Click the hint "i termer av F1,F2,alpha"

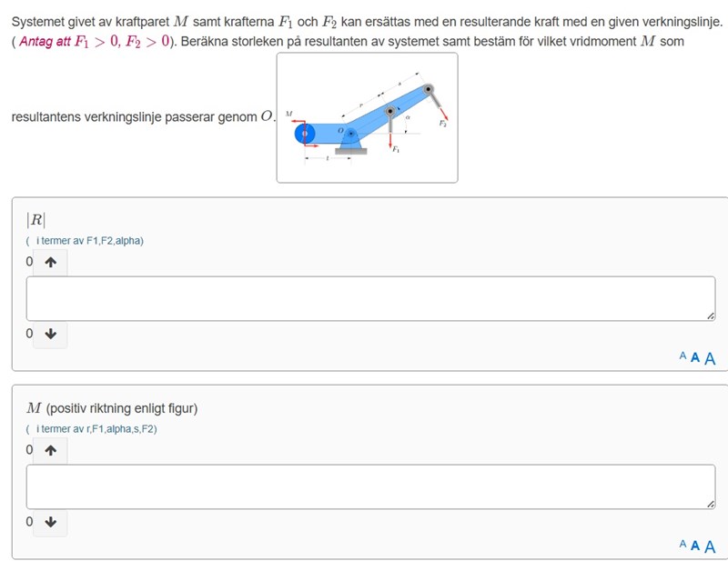coord(88,241)
